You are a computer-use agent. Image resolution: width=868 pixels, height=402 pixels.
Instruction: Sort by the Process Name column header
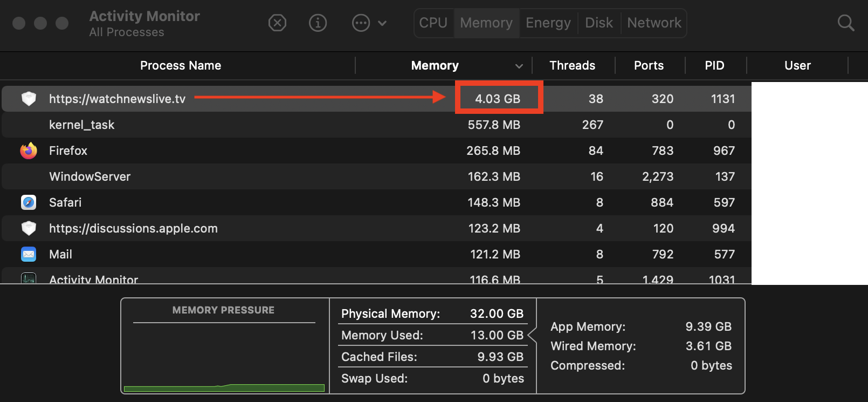click(x=181, y=66)
